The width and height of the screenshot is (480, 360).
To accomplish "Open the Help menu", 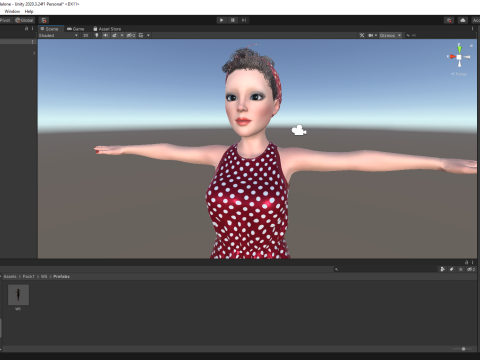I will click(29, 11).
